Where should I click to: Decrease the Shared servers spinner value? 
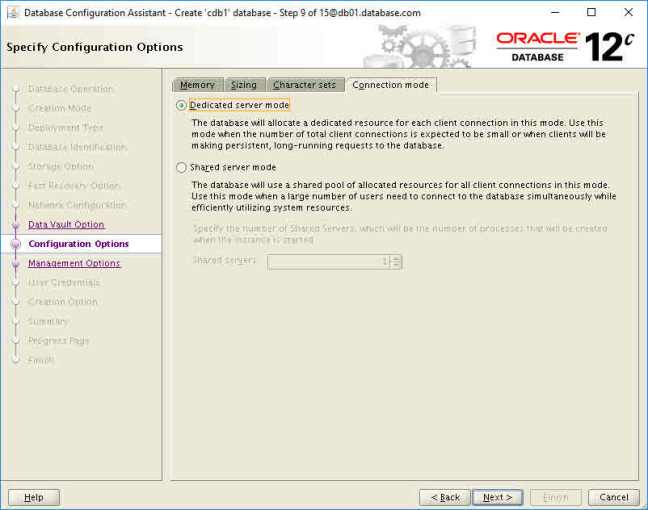pyautogui.click(x=397, y=265)
